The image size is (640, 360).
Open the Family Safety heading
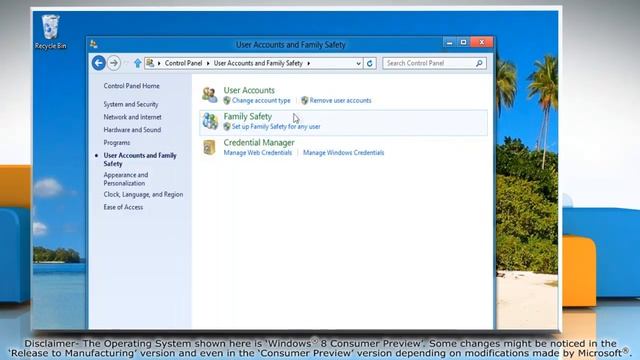[248, 116]
